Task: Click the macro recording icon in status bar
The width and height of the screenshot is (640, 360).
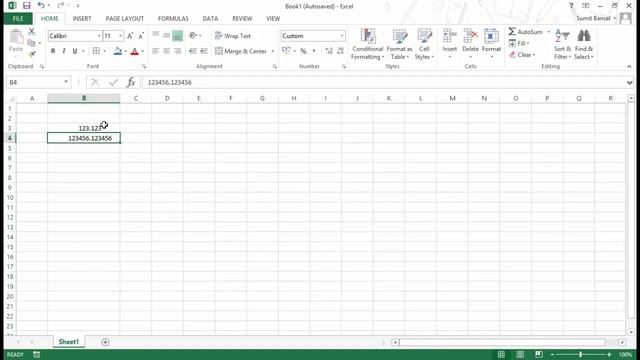Action: click(37, 354)
